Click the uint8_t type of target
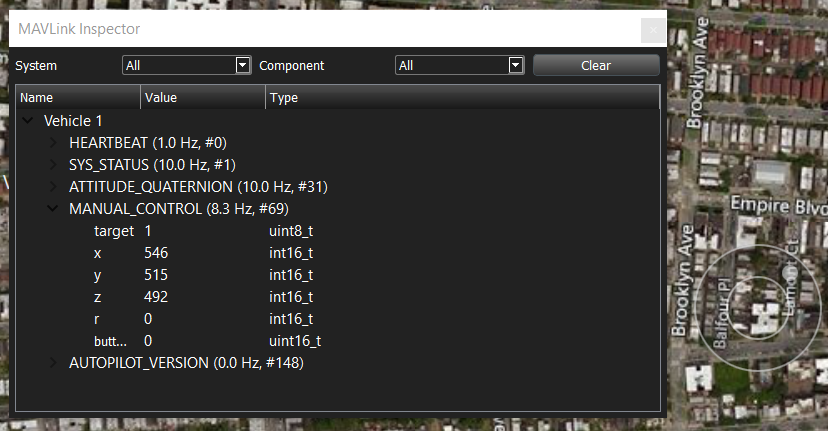The width and height of the screenshot is (828, 431). tap(291, 231)
